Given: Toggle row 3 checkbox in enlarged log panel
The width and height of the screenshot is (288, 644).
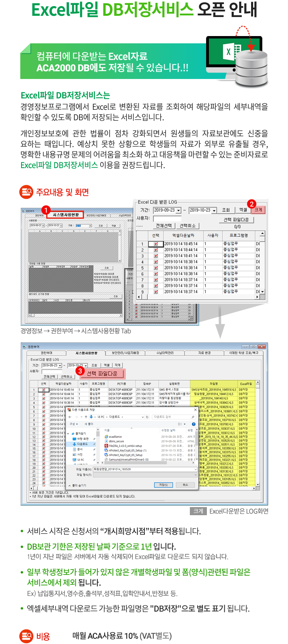Looking at the screenshot, I should click(156, 256).
